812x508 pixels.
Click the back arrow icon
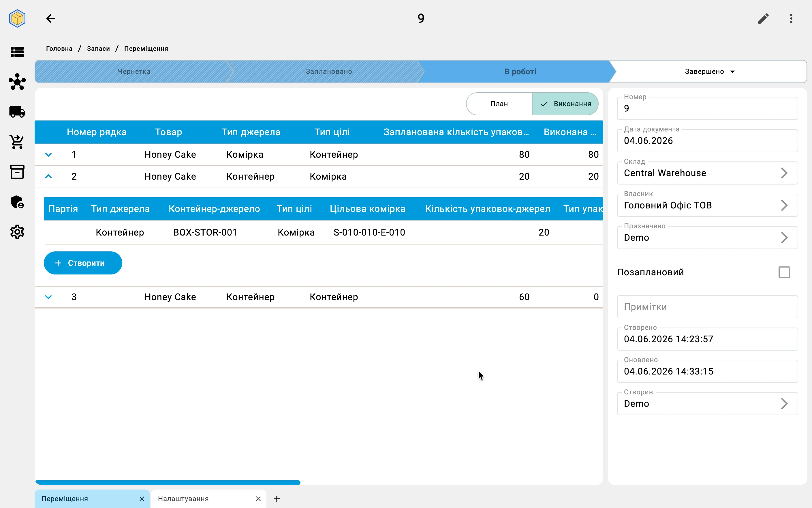pos(51,18)
